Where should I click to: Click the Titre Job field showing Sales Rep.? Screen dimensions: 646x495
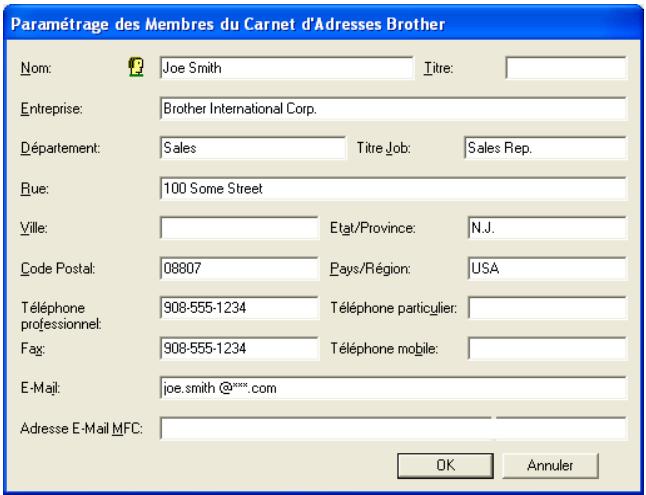tap(545, 148)
